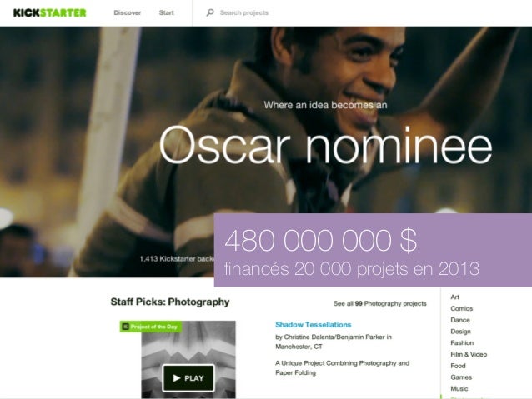532x399 pixels.
Task: Focus the Search projects field
Action: click(244, 12)
